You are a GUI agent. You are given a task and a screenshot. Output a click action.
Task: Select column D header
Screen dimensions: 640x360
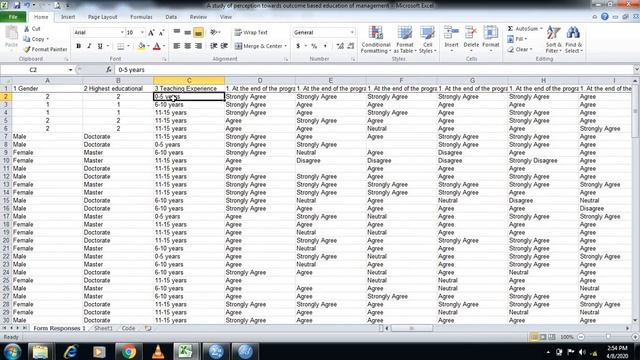click(x=260, y=80)
